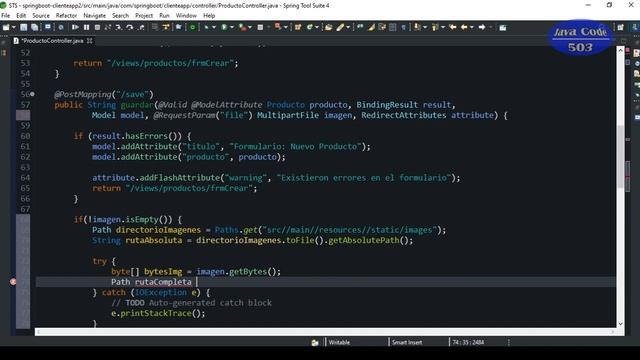Click the word 'rutaCompleta' in code

pyautogui.click(x=163, y=282)
